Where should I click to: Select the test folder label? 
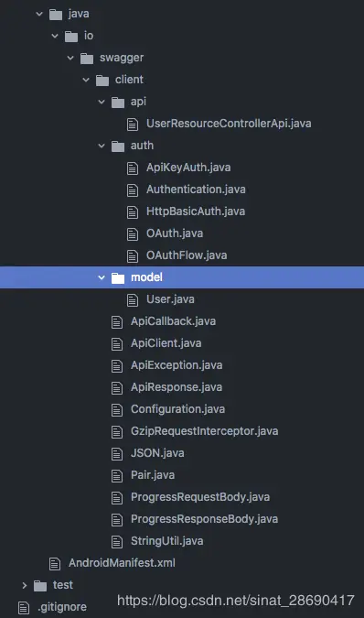pos(63,585)
